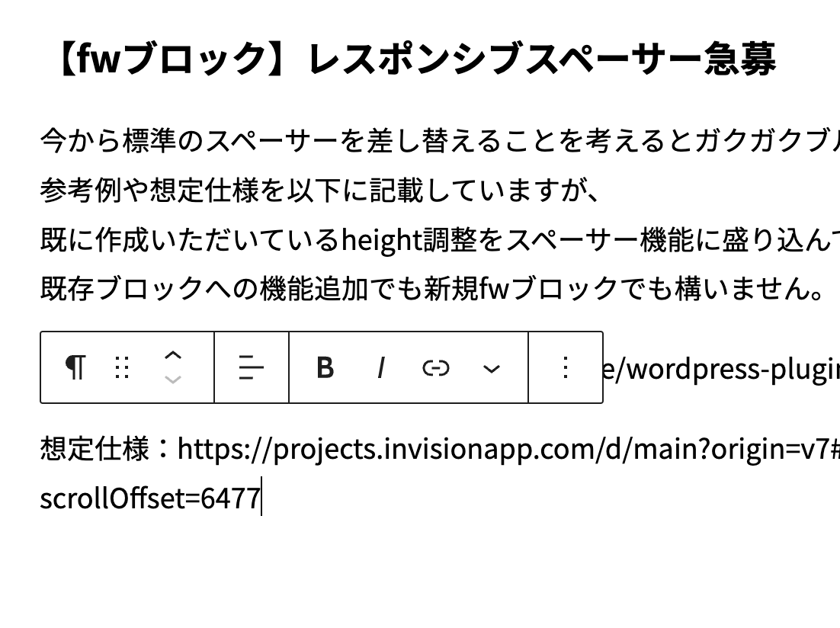Insert a link from the toolbar
Viewport: 840px width, 628px height.
click(435, 368)
